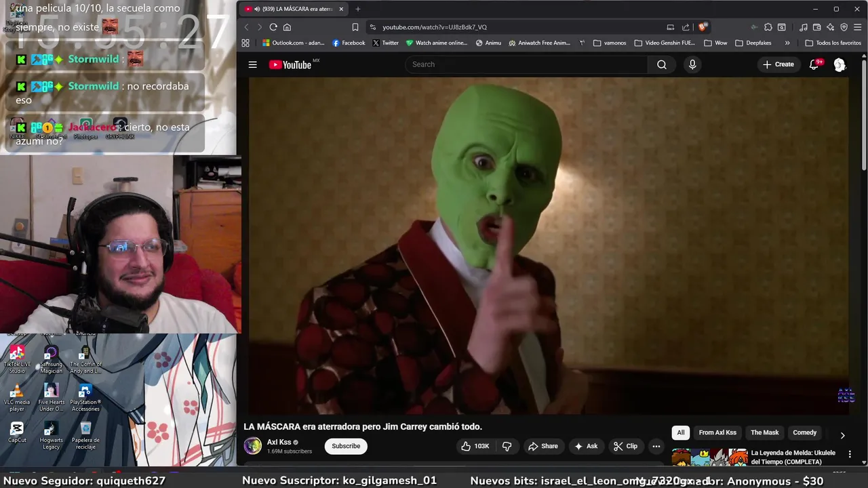Open the Axl Kss channel name link
This screenshot has width=868, height=488.
[279, 442]
